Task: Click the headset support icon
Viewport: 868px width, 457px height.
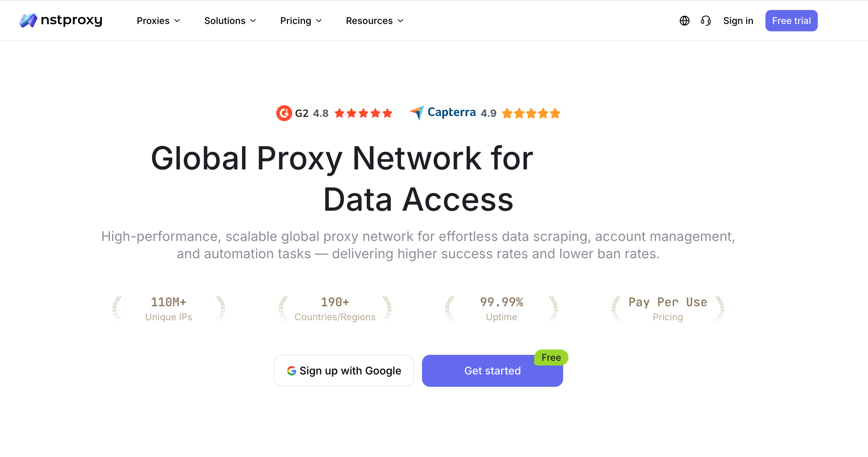Action: coord(706,21)
